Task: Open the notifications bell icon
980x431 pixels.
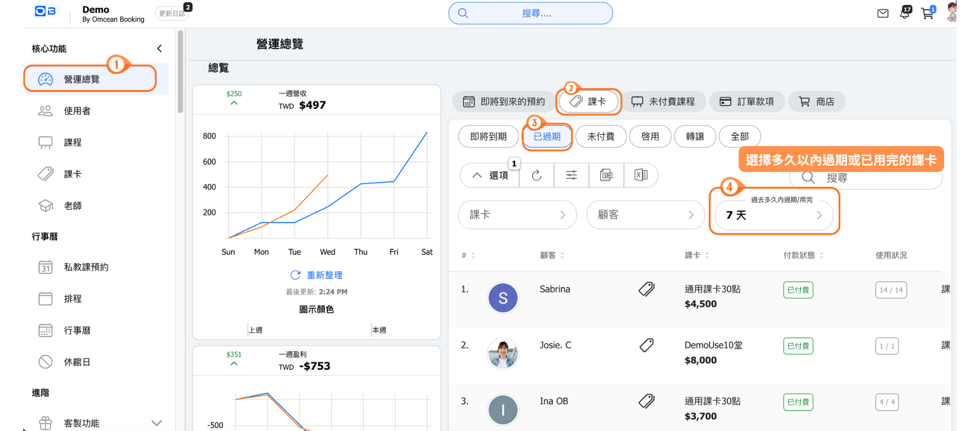Action: pyautogui.click(x=904, y=13)
